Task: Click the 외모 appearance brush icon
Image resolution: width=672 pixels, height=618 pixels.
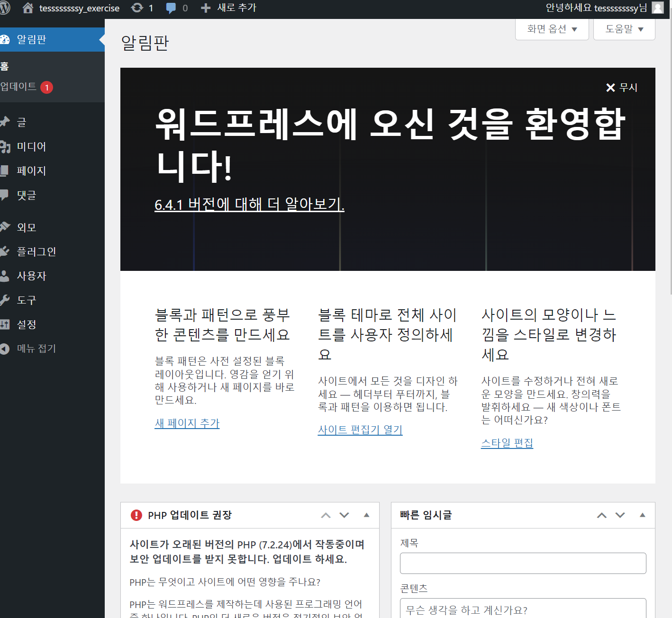Action: 5,227
